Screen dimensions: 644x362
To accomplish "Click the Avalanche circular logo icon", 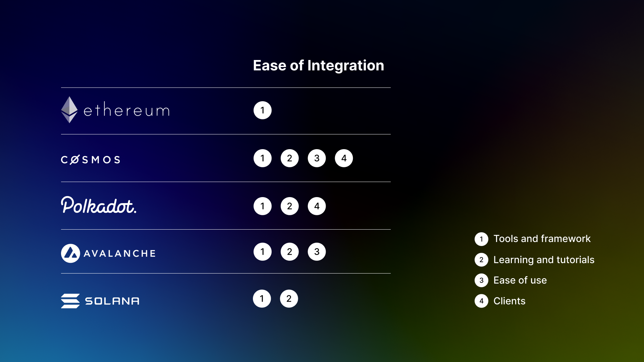I will click(x=70, y=253).
